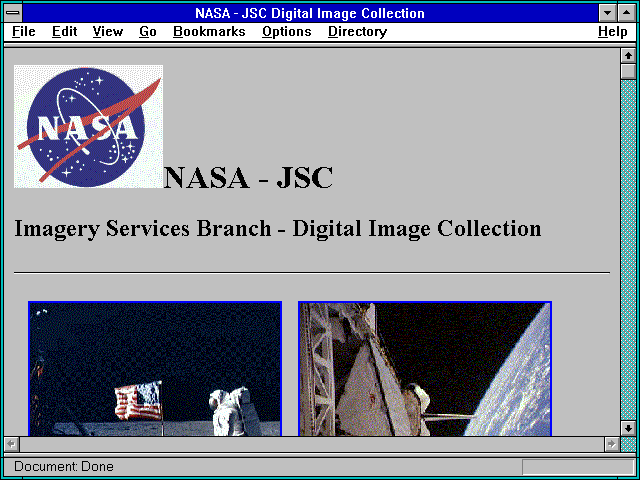Open the window control menu box

(13, 13)
